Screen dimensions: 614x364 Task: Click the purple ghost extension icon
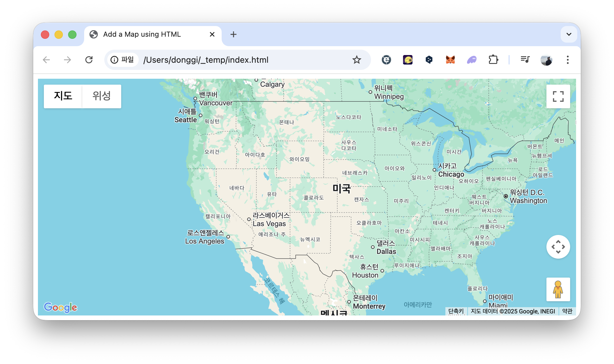(x=471, y=60)
